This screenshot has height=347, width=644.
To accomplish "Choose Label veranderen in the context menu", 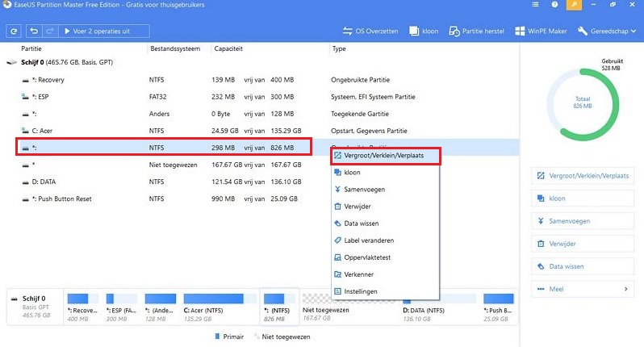I will click(385, 240).
